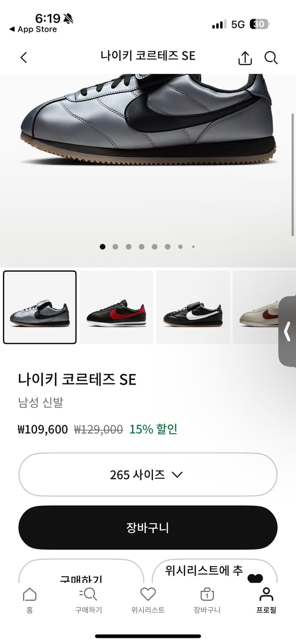
Task: Select the black Cortez with white swoosh colorway
Action: click(193, 306)
